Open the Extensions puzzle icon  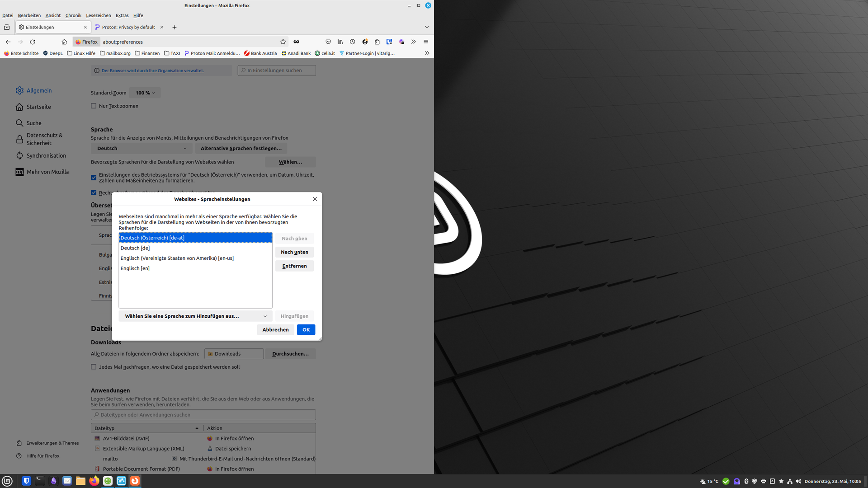click(x=377, y=42)
